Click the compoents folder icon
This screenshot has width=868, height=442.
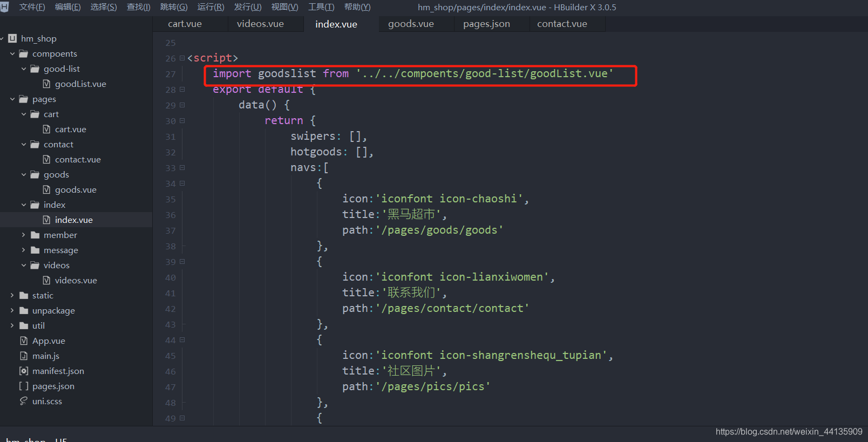pyautogui.click(x=24, y=54)
